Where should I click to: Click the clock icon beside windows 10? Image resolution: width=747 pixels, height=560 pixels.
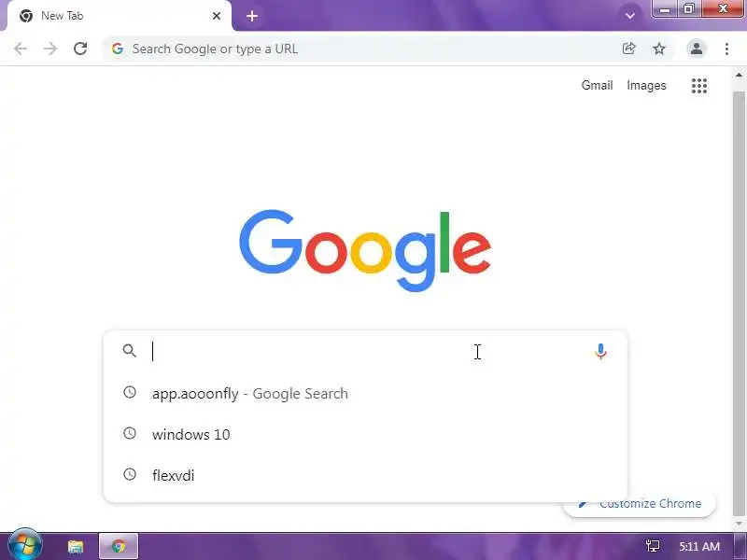pos(130,433)
